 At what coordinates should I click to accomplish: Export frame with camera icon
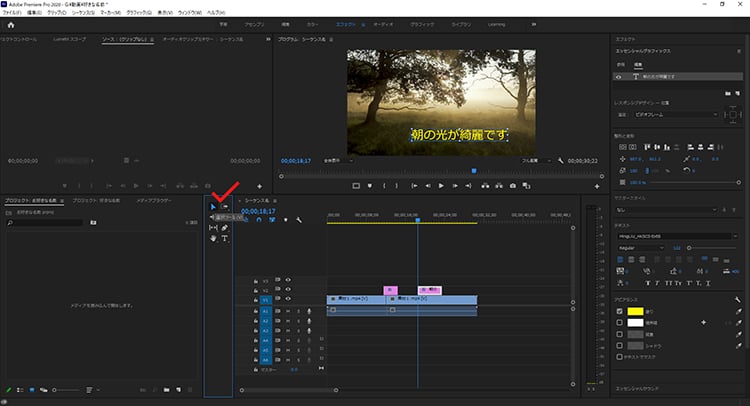tap(513, 186)
